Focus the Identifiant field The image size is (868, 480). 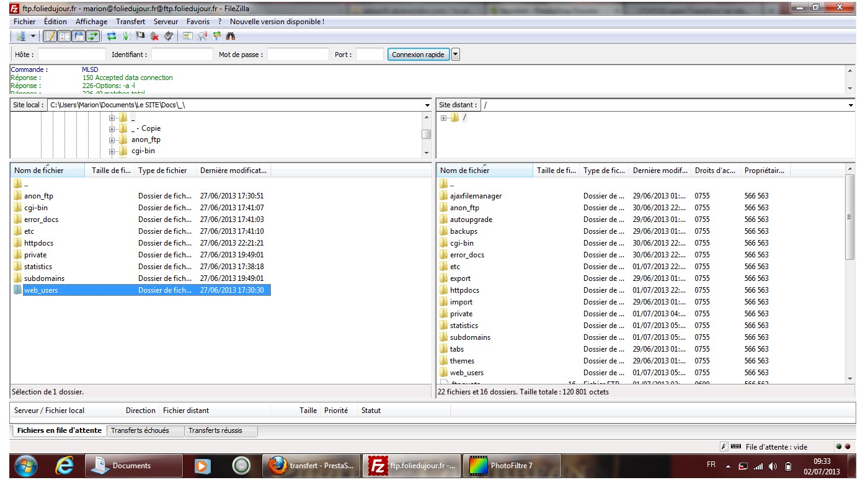(x=182, y=55)
